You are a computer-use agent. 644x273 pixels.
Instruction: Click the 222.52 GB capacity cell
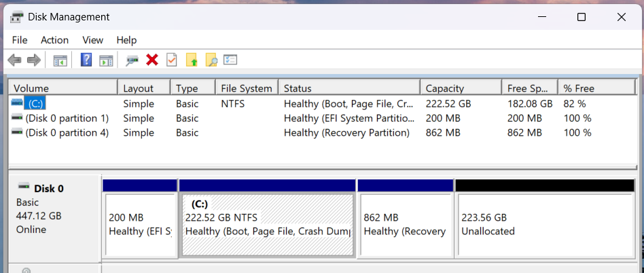coord(448,103)
